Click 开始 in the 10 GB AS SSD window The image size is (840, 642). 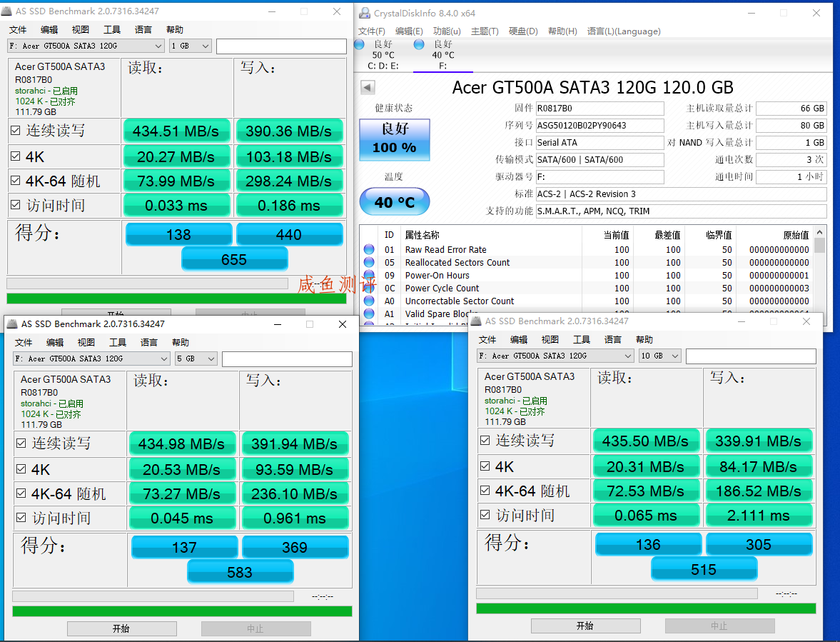click(x=585, y=626)
